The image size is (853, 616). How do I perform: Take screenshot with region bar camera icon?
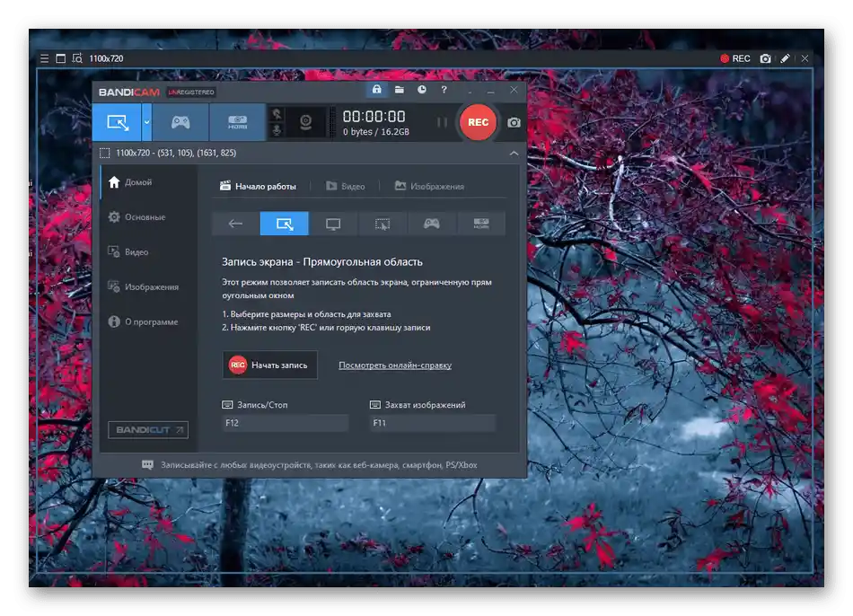point(765,58)
